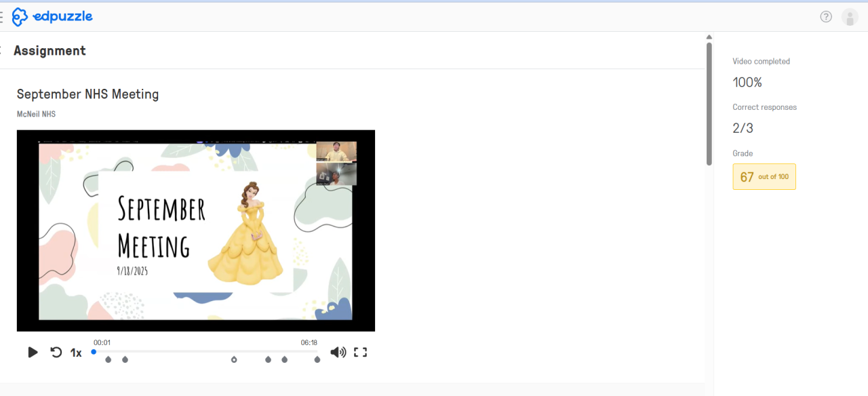Image resolution: width=868 pixels, height=396 pixels.
Task: Jump to the second question marker on timeline
Action: click(125, 359)
